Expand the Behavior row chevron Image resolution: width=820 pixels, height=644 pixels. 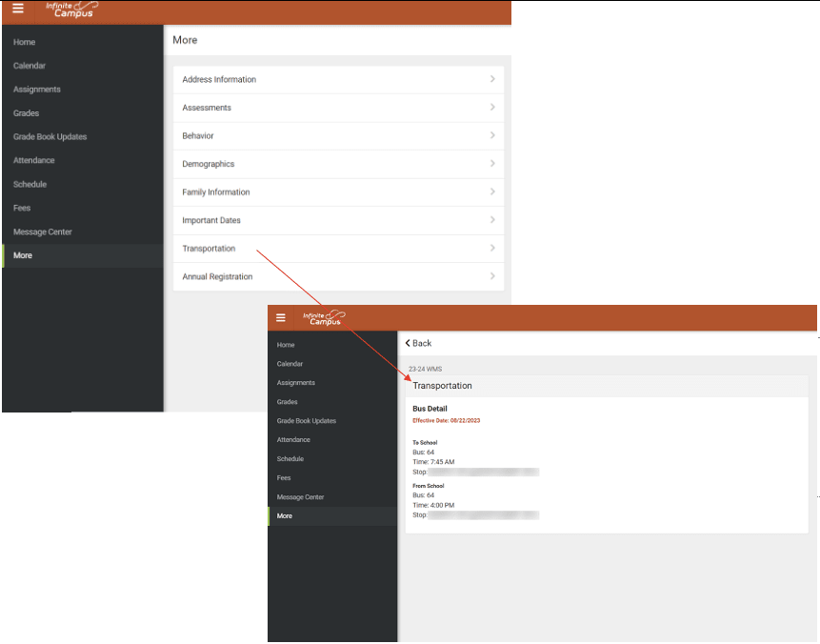coord(492,135)
